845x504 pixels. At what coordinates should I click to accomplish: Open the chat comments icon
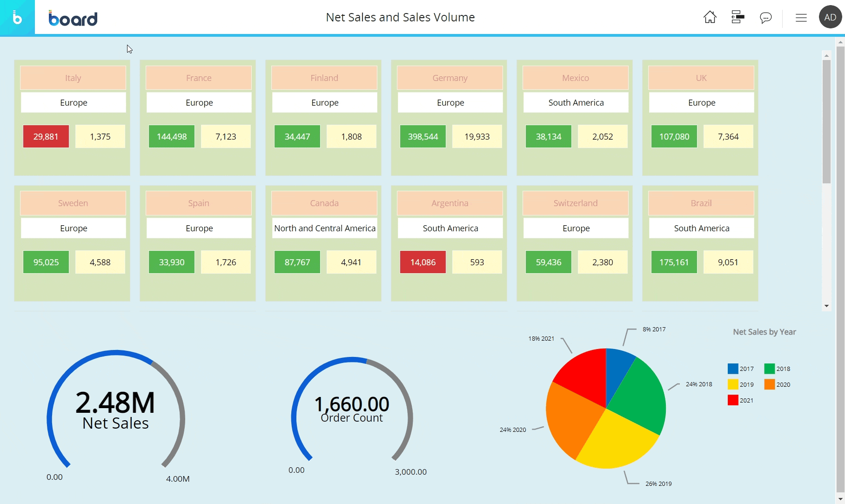(765, 18)
